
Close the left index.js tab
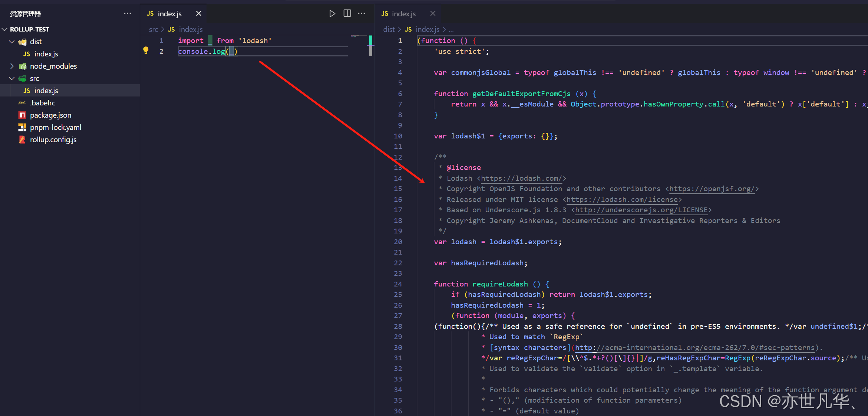click(x=199, y=14)
